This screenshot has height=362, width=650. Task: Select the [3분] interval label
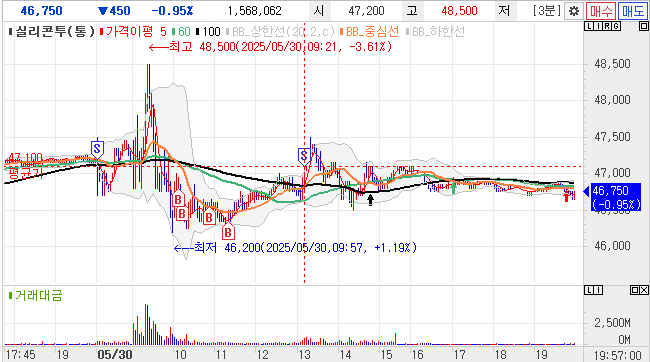pyautogui.click(x=547, y=10)
